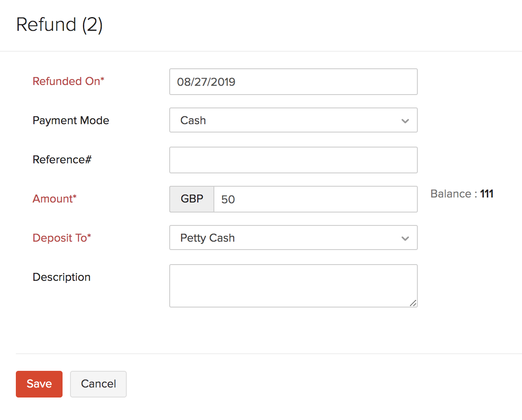Save the refund

pos(39,384)
